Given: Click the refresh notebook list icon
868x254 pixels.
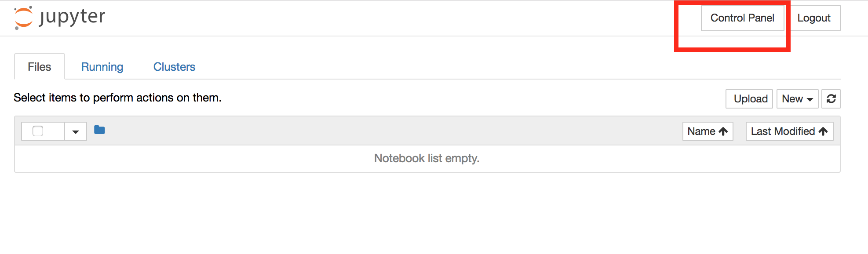Looking at the screenshot, I should pyautogui.click(x=831, y=99).
